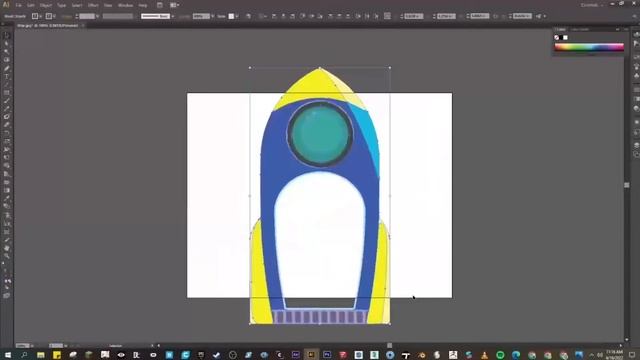Image resolution: width=640 pixels, height=360 pixels.
Task: Open the Object menu
Action: point(46,5)
